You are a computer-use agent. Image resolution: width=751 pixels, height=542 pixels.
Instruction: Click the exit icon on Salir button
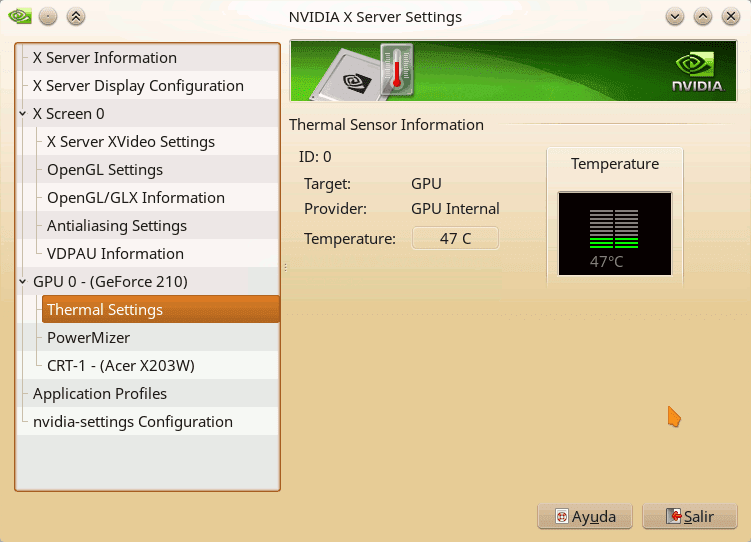tap(674, 516)
